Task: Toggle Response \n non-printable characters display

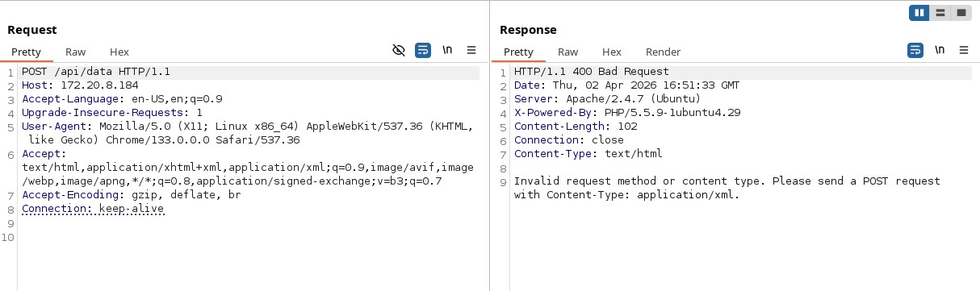Action: click(x=939, y=50)
